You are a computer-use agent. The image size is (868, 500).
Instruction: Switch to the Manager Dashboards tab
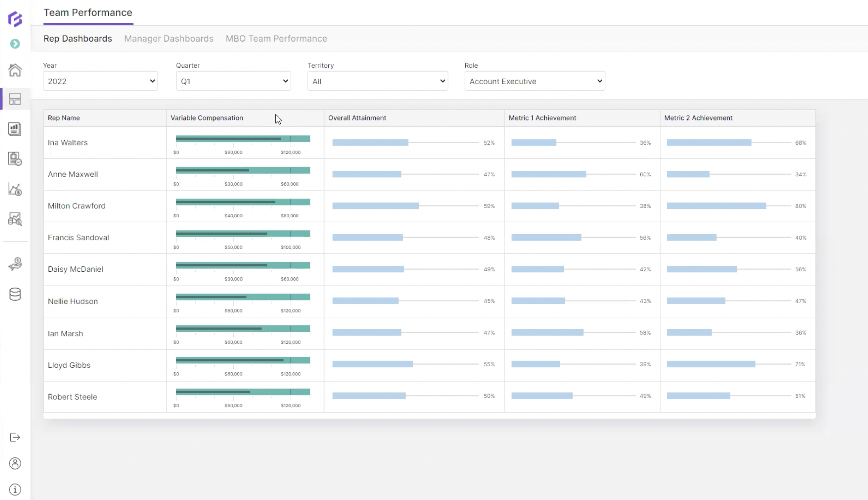(x=169, y=38)
